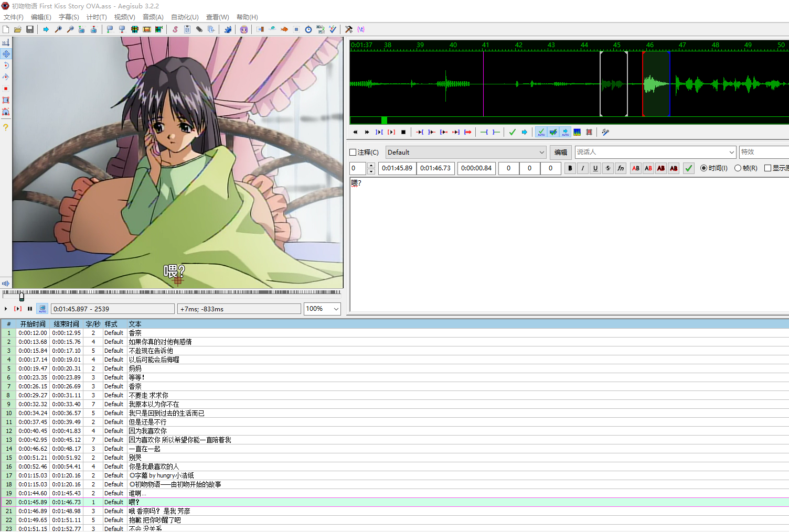Toggle the 显示原文 checkbox
789x532 pixels.
coord(767,168)
